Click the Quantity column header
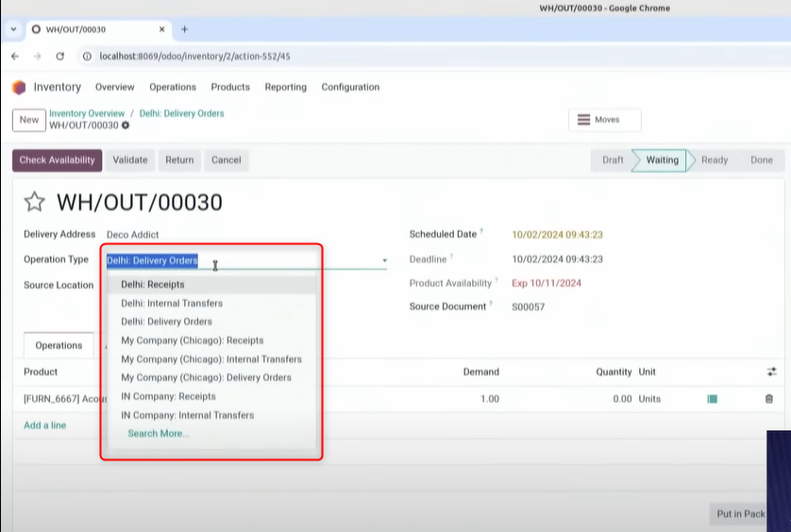791x532 pixels. coord(614,372)
